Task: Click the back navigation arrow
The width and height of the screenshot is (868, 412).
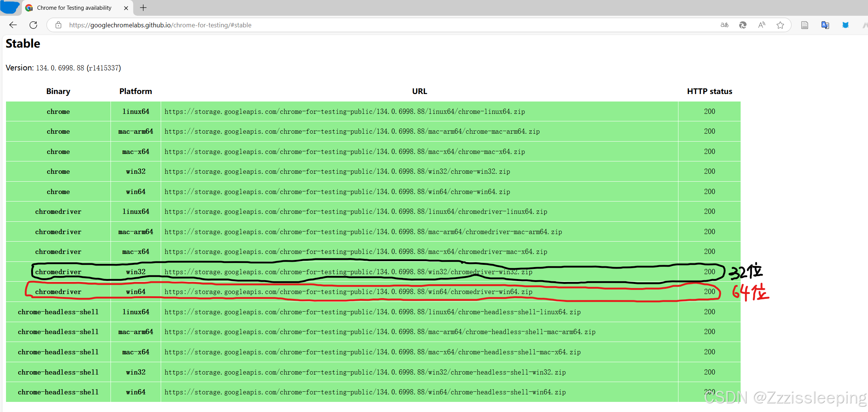Action: click(13, 25)
